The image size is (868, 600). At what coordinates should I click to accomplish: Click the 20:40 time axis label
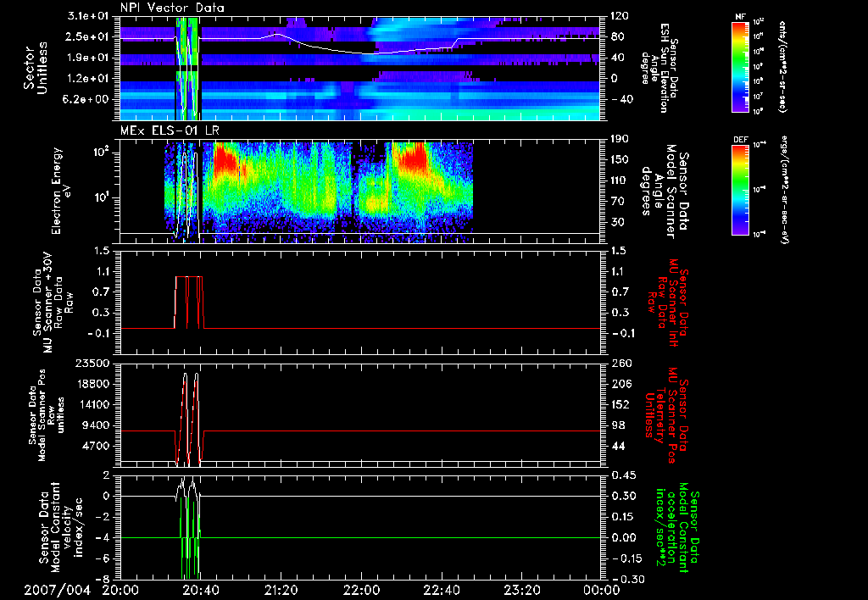pyautogui.click(x=200, y=590)
